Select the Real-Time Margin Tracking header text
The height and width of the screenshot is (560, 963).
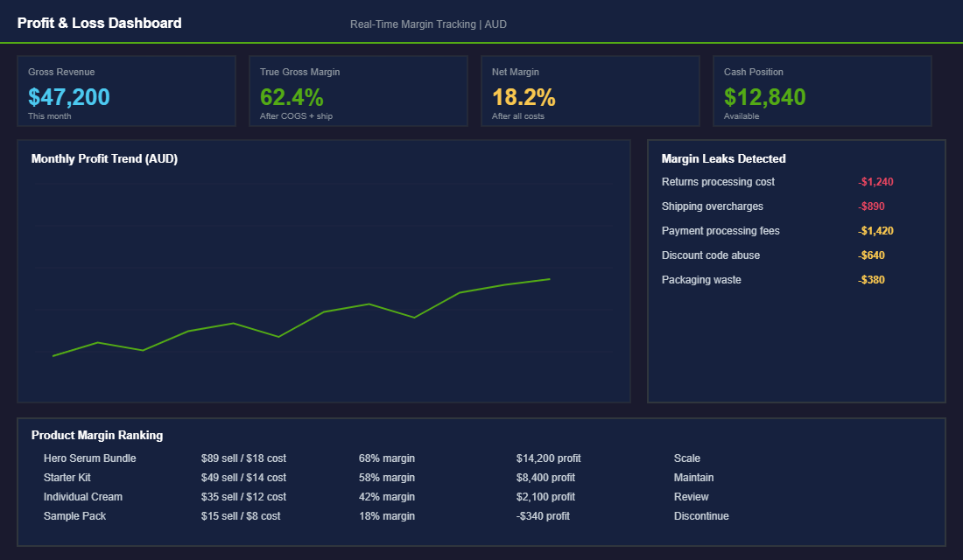pos(426,24)
